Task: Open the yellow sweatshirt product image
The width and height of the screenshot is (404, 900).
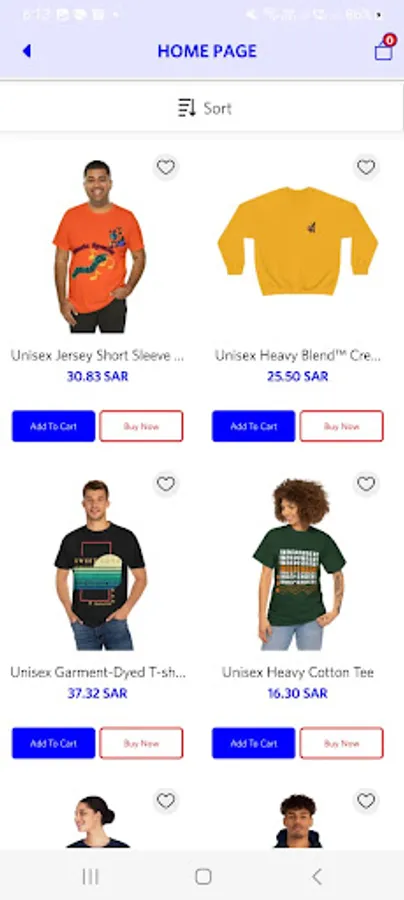Action: [297, 241]
